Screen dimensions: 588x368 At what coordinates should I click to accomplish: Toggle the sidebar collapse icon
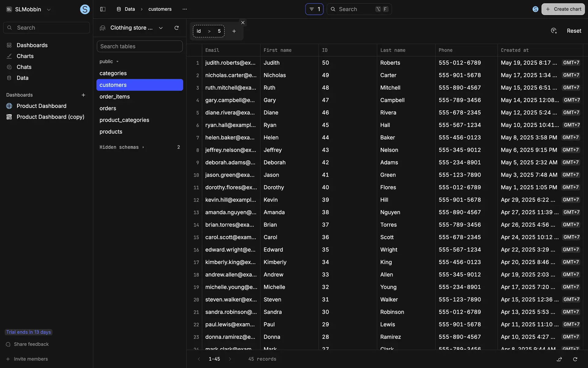tap(103, 9)
